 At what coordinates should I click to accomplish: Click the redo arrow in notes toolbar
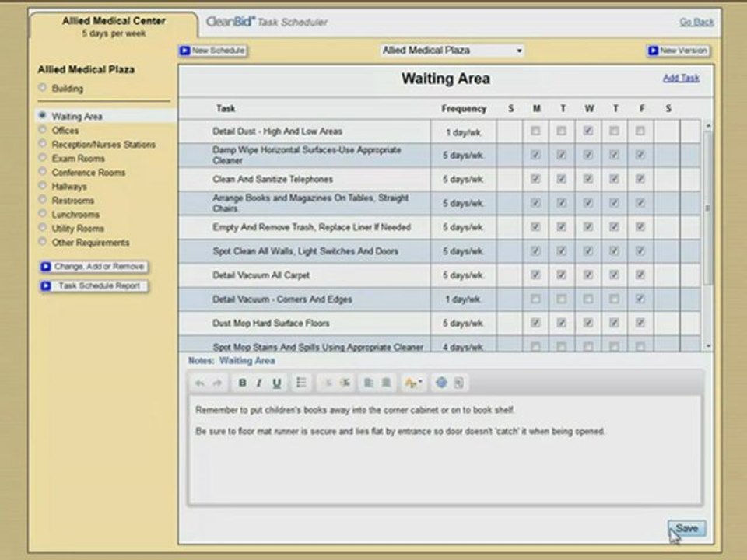coord(217,383)
